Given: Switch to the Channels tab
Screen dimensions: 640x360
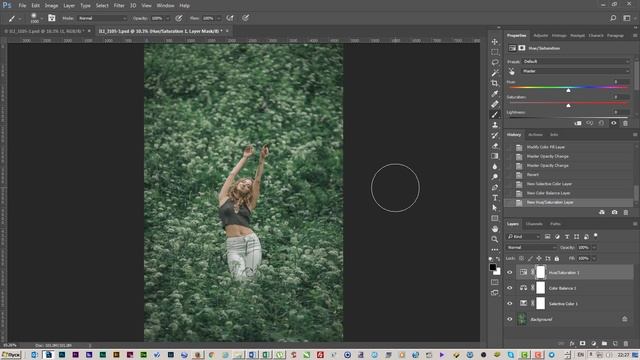Looking at the screenshot, I should click(534, 224).
